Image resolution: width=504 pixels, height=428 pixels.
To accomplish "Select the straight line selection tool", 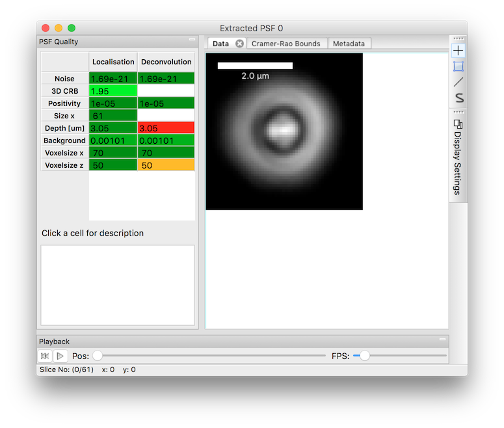I will [458, 82].
